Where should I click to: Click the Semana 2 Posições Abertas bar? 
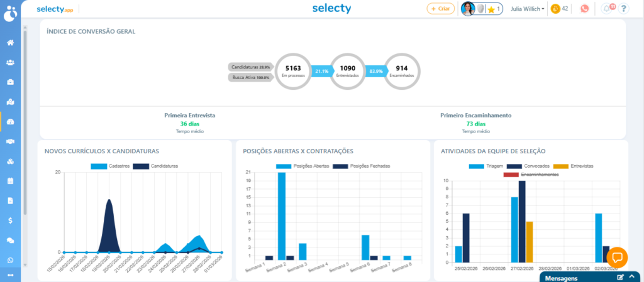(282, 216)
